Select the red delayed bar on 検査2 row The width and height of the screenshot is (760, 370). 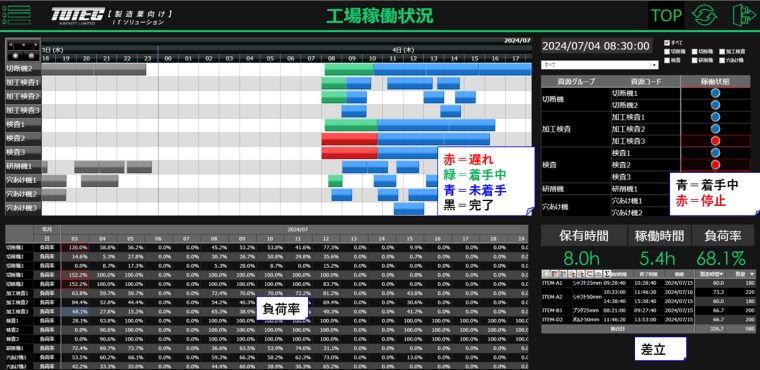[x=349, y=139]
